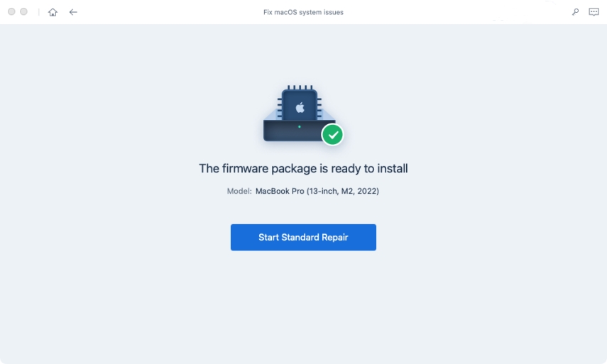Viewport: 607px width, 364px height.
Task: Click the green indicator light on device illustration
Action: pos(300,126)
